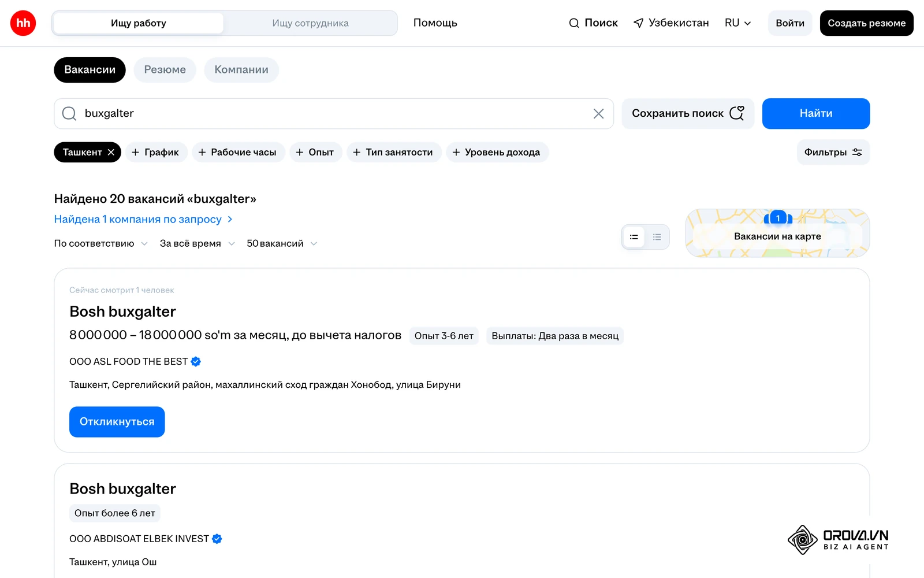The width and height of the screenshot is (924, 578).
Task: Add a Рабочие часы filter
Action: 238,152
